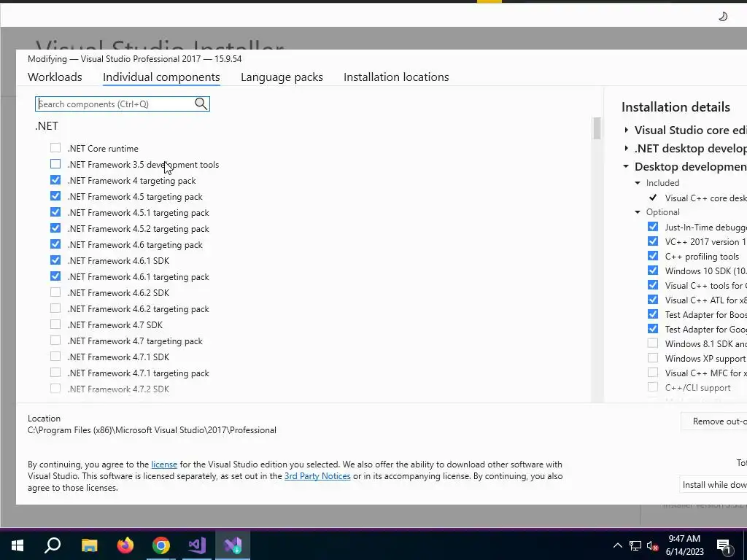
Task: Check .NET Framework 4.7 targeting pack
Action: [55, 341]
